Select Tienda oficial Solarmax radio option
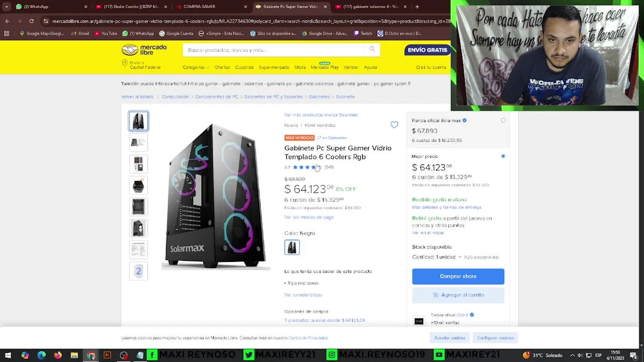This screenshot has height=362, width=644. (x=503, y=120)
